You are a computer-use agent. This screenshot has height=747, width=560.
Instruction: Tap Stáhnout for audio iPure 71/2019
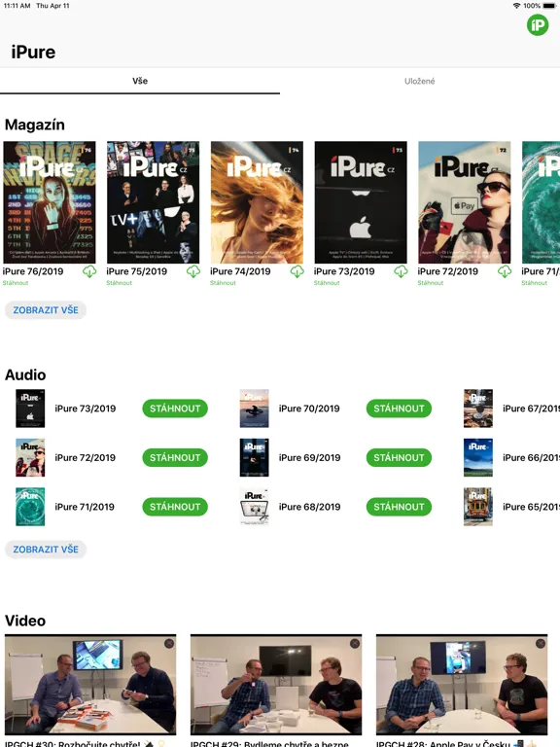175,507
